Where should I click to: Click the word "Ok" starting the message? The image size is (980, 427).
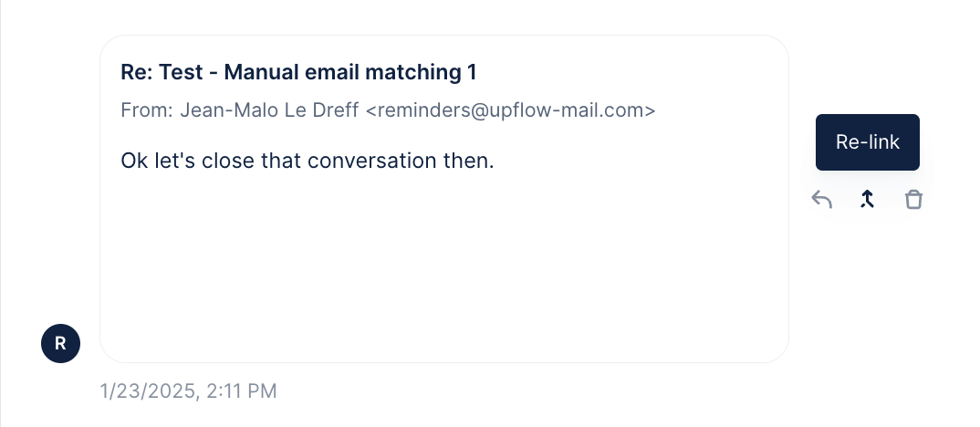[x=133, y=161]
